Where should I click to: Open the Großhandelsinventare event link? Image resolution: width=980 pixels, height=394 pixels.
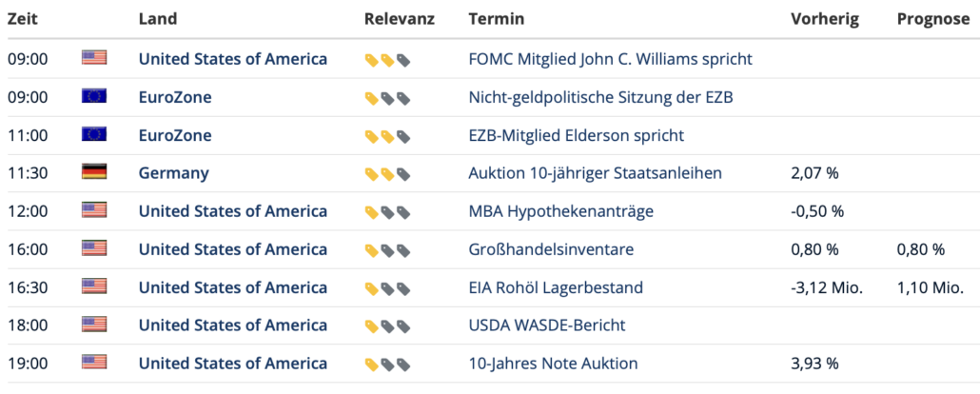[x=551, y=249]
